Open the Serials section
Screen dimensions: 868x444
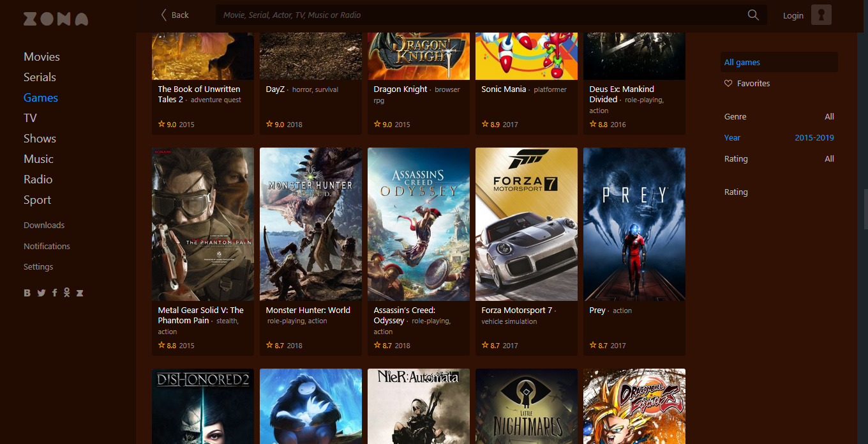click(x=40, y=77)
